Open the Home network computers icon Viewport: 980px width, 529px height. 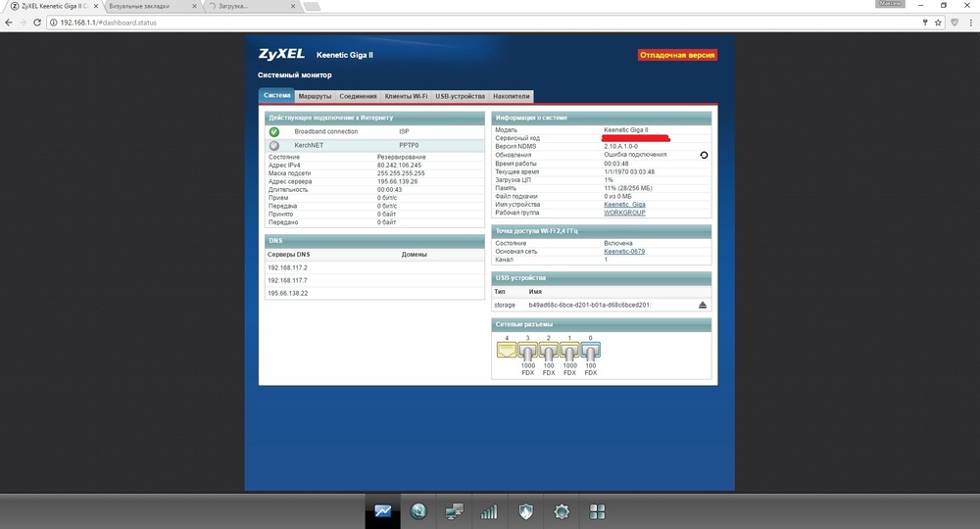tap(454, 511)
